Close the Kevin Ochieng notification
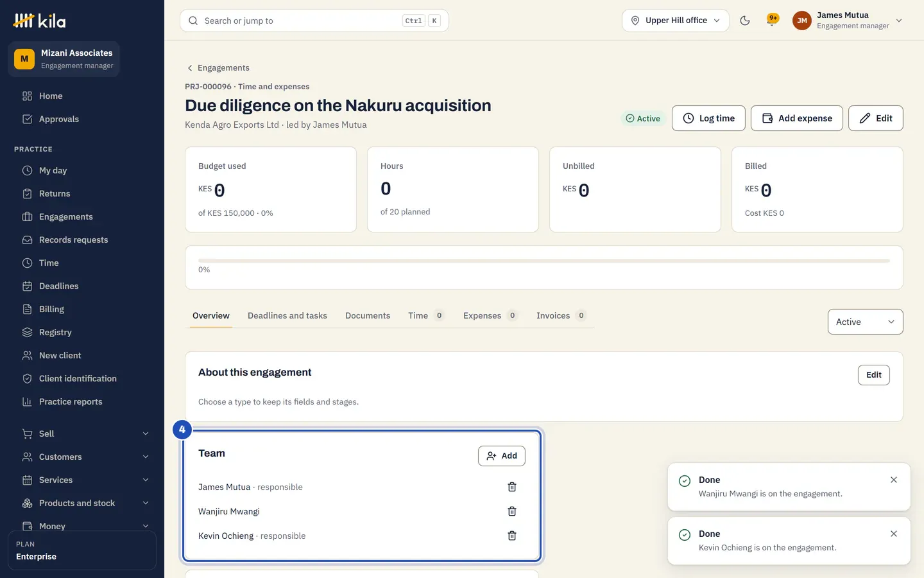The image size is (924, 578). (894, 534)
